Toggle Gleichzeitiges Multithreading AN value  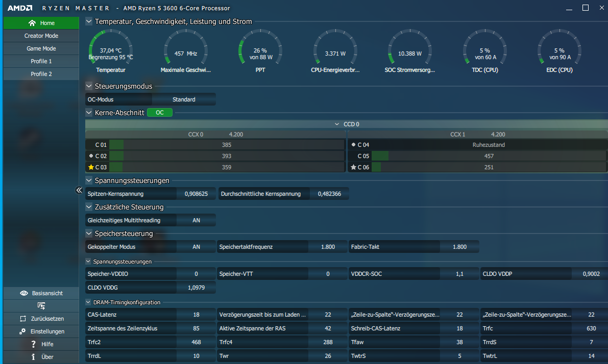click(196, 220)
